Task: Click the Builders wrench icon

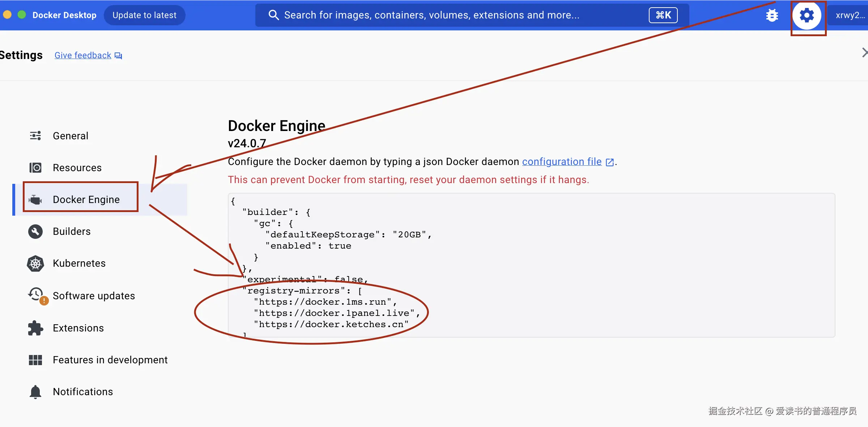Action: pos(35,232)
